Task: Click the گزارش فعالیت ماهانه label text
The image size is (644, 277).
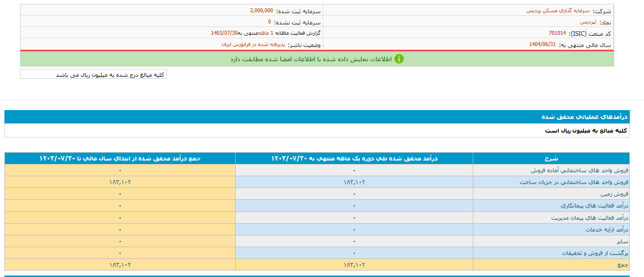Action: click(298, 33)
